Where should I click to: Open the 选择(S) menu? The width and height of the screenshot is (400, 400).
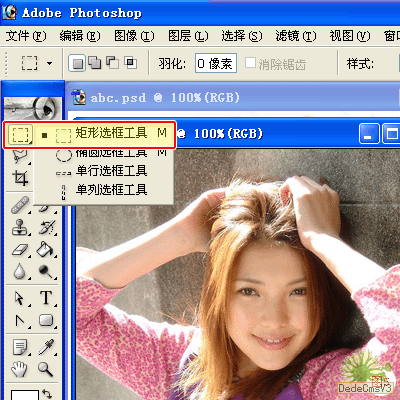(x=242, y=36)
